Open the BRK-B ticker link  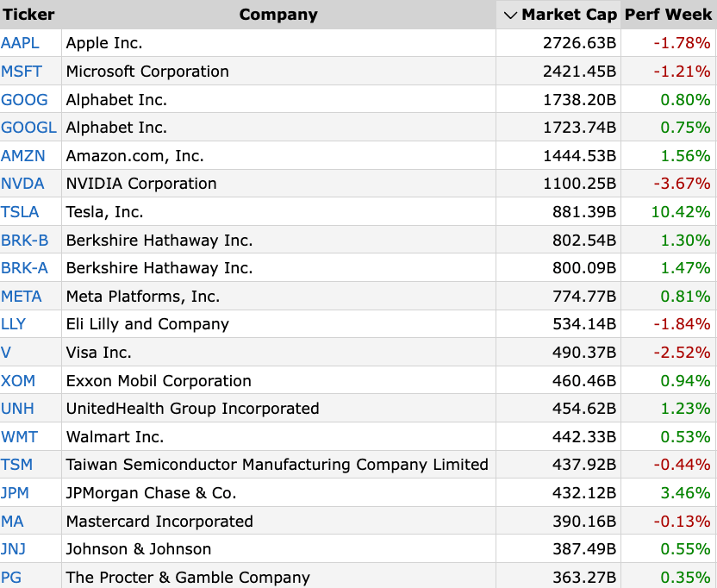tap(25, 241)
